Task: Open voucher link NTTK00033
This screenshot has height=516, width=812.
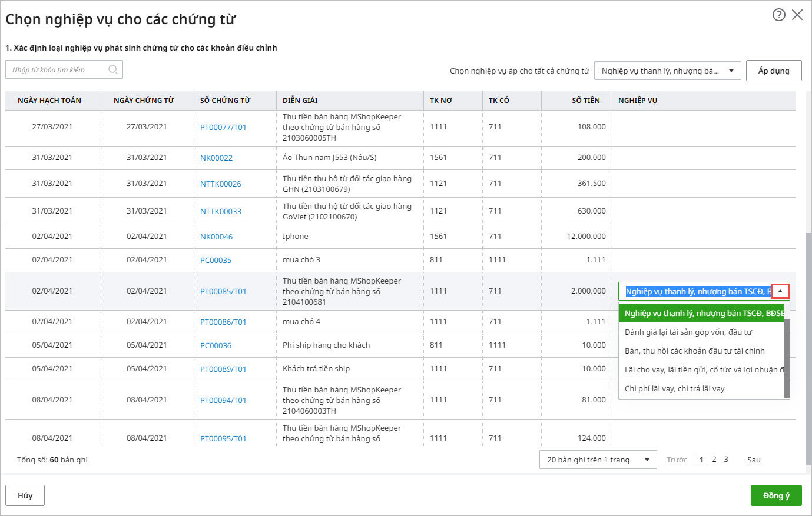Action: coord(220,211)
